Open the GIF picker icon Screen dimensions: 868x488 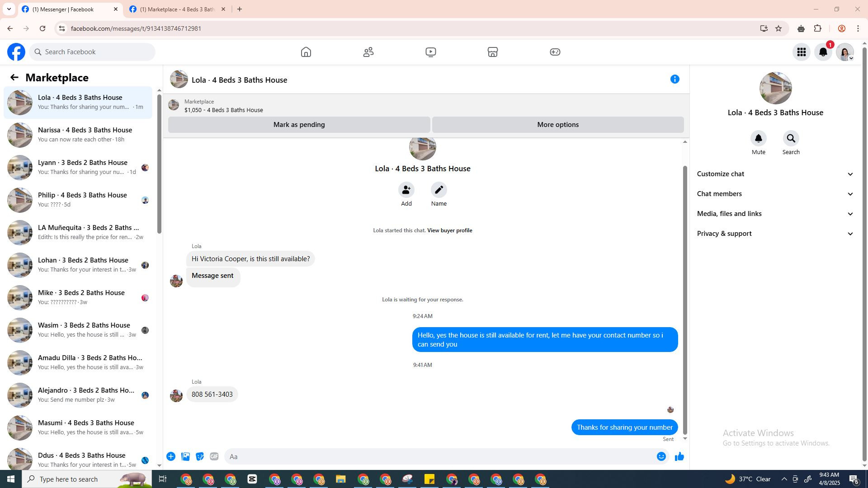pos(214,457)
